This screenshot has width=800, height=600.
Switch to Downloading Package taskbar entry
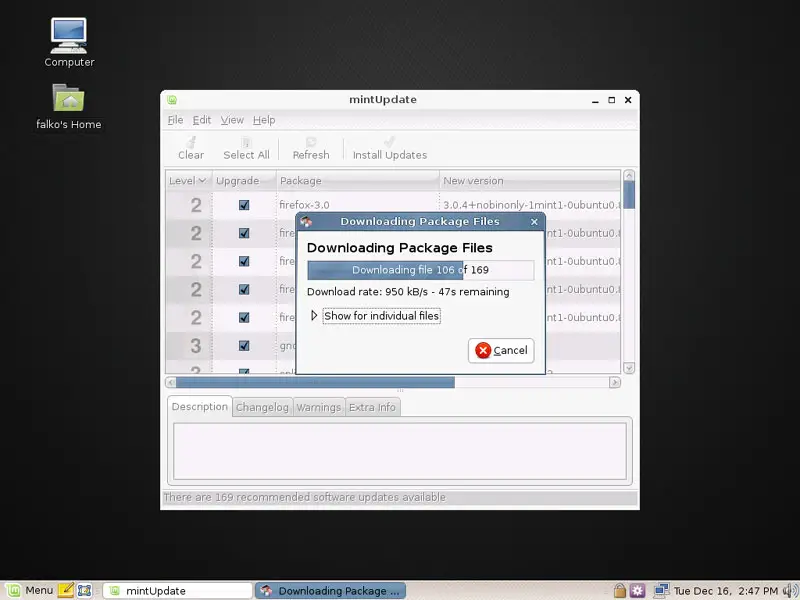point(331,590)
